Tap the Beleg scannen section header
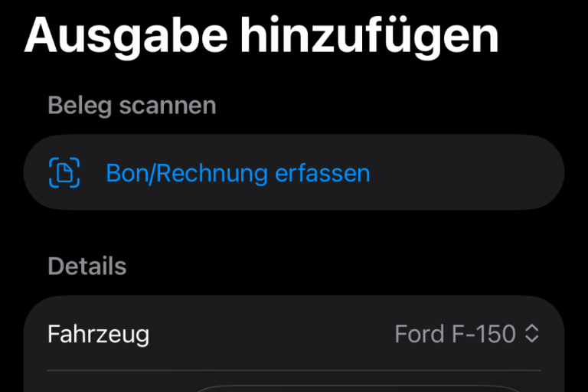This screenshot has width=588, height=392. pyautogui.click(x=132, y=106)
